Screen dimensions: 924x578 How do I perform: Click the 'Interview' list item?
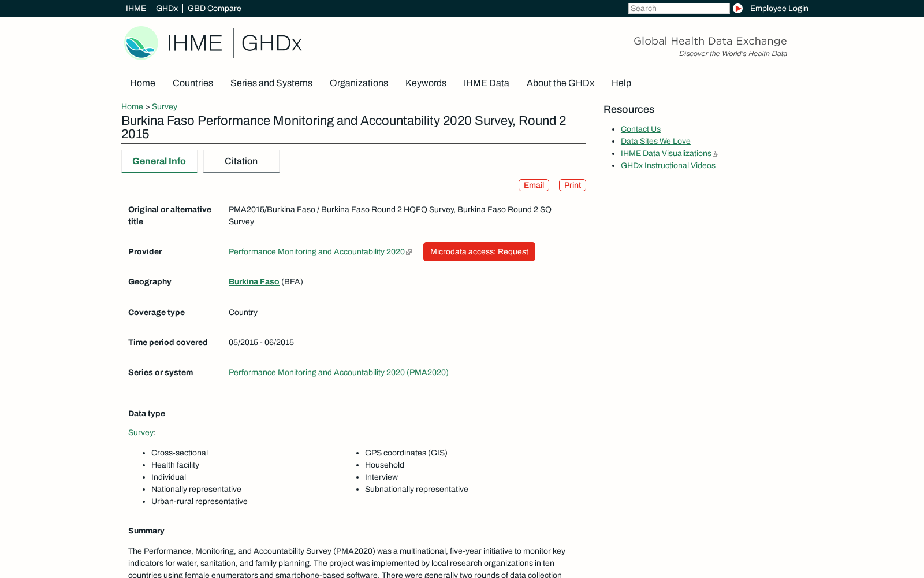381,477
